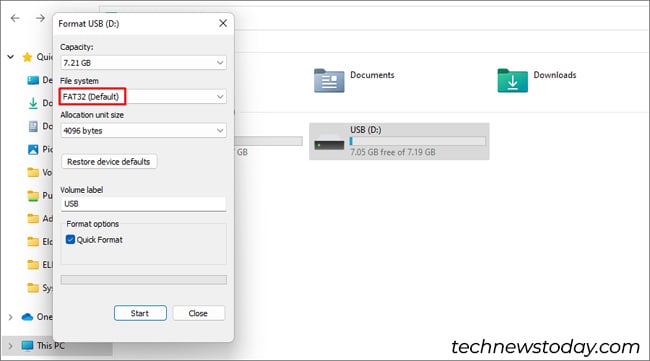Open the Capacity dropdown showing 7.21 GB
650x361 pixels.
coord(143,63)
